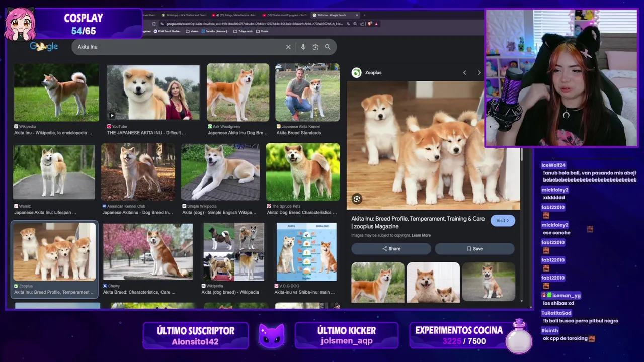Open Ask Woodgreen Akita image
Image resolution: width=644 pixels, height=362 pixels.
[238, 93]
